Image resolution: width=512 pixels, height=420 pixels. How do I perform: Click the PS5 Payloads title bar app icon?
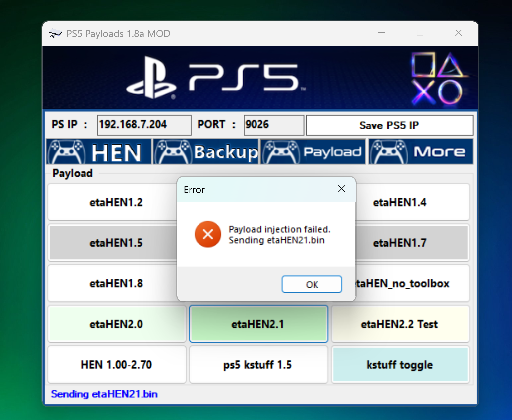[55, 33]
